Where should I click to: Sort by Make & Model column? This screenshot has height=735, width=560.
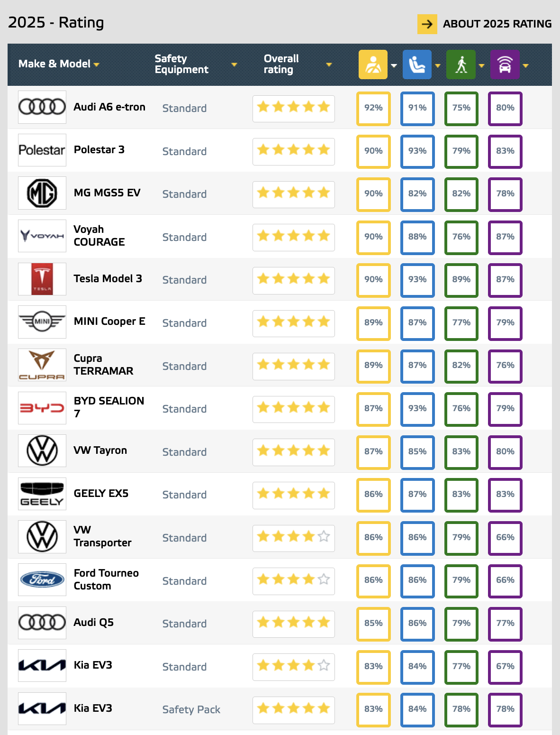point(59,64)
